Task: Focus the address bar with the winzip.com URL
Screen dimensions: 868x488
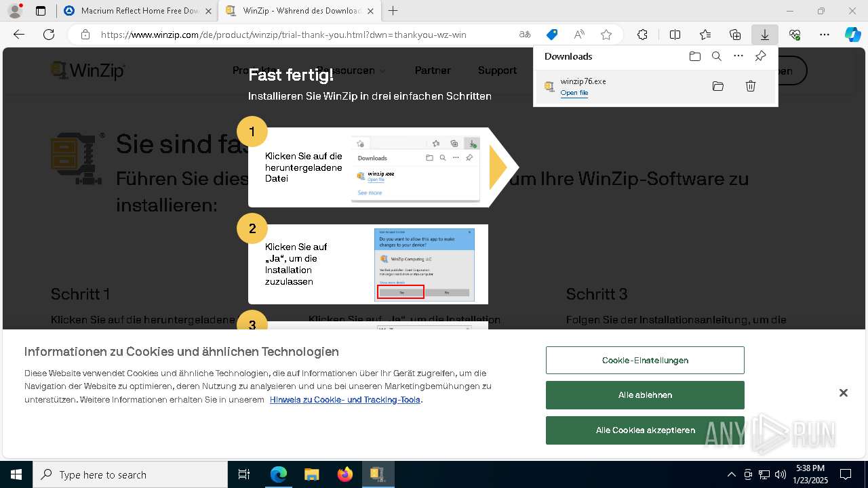Action: coord(283,35)
